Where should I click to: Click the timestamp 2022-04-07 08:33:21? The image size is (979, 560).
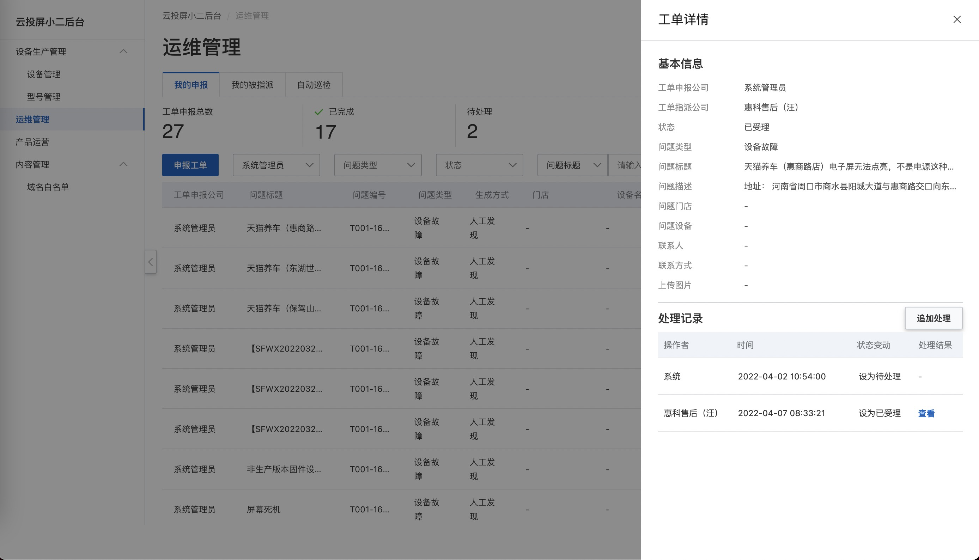782,413
